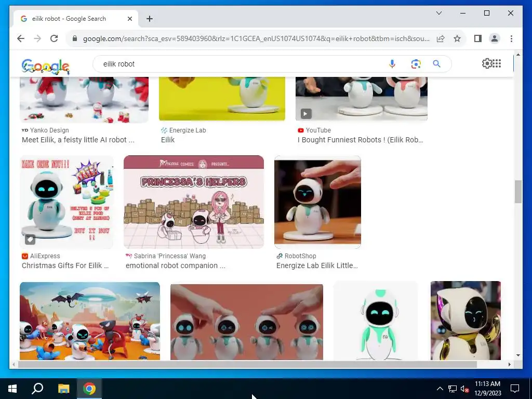
Task: Open the Princessa's Helpers comic image
Action: tap(194, 202)
